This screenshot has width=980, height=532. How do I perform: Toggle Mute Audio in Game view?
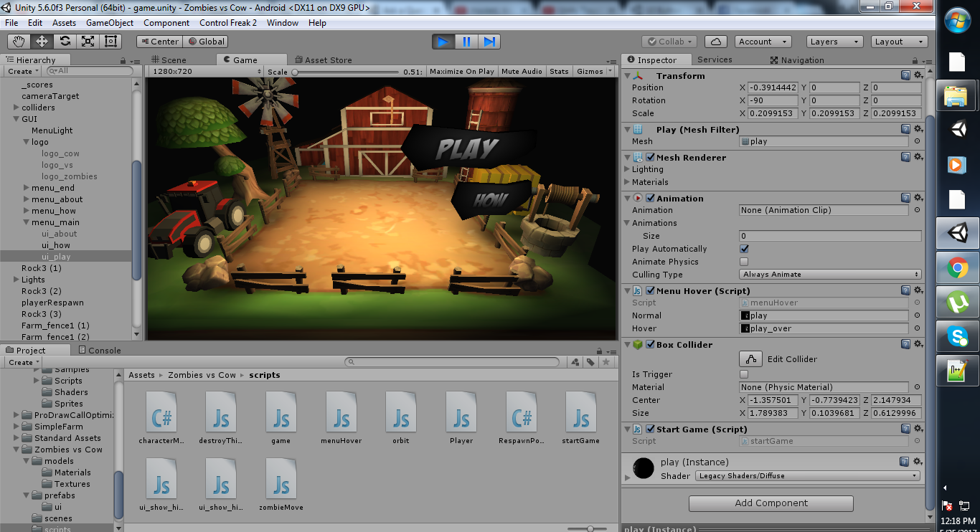point(522,72)
